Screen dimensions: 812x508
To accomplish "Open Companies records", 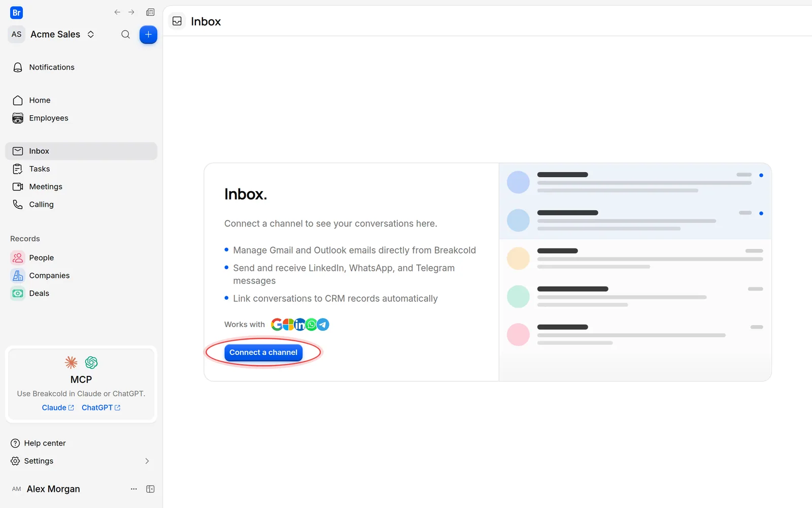I will click(81, 275).
